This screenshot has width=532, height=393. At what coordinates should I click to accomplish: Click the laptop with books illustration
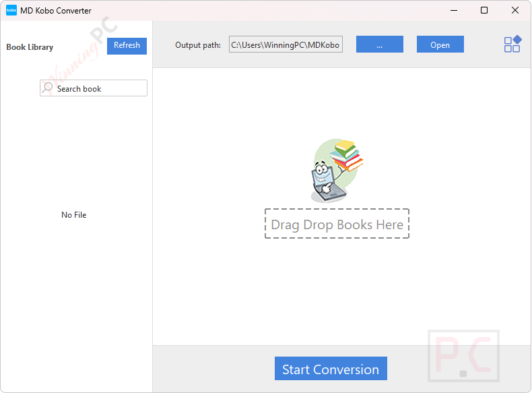[x=337, y=171]
